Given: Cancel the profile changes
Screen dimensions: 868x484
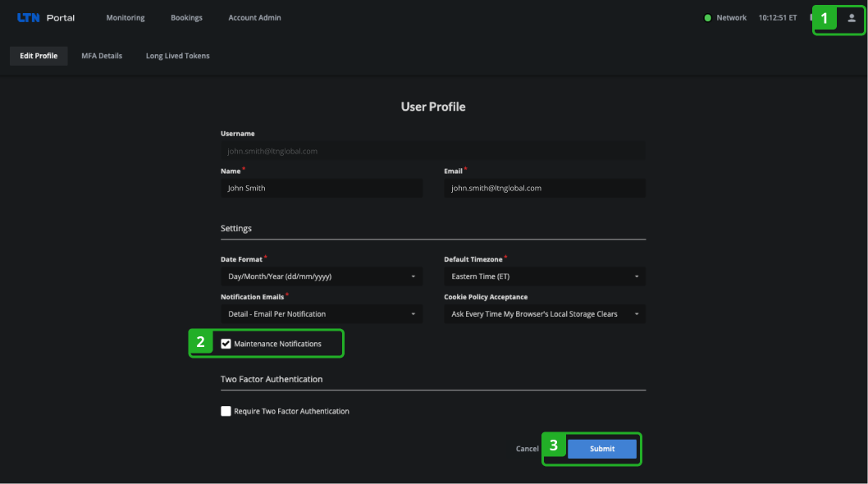Looking at the screenshot, I should (527, 449).
